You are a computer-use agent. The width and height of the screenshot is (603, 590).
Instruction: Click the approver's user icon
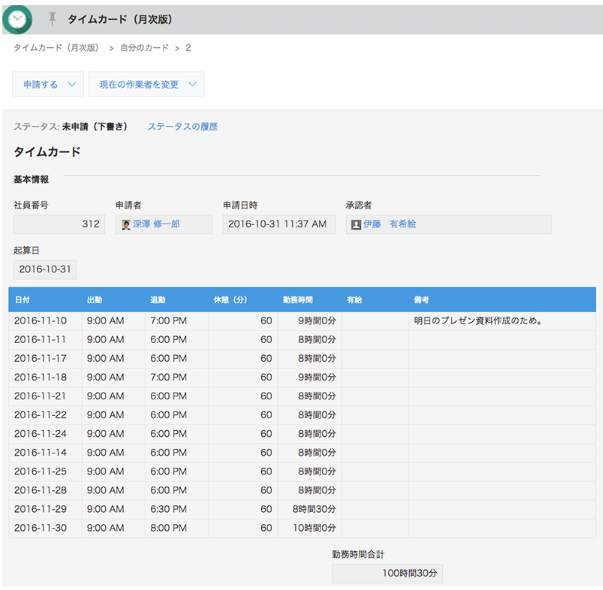[355, 225]
